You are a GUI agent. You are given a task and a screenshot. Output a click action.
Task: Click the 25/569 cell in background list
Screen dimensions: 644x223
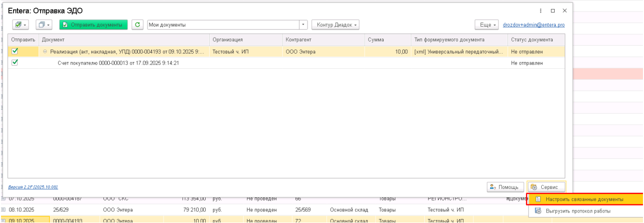coord(303,209)
